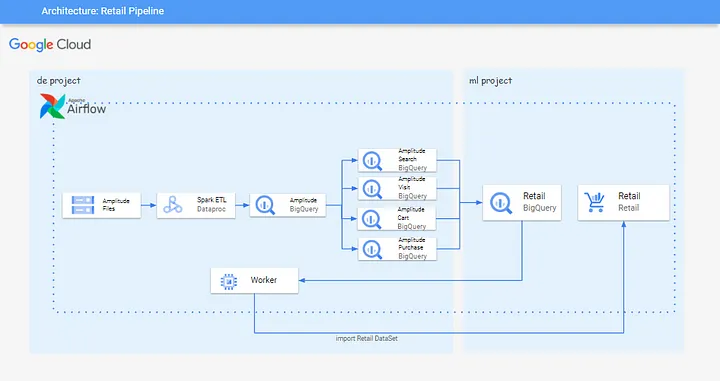Image resolution: width=720 pixels, height=381 pixels.
Task: Click the Google Cloud logo
Action: click(x=50, y=45)
